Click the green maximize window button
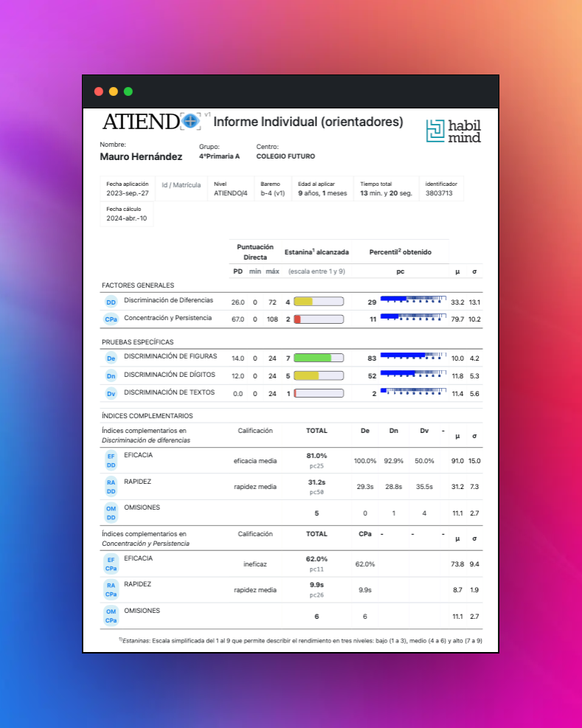The height and width of the screenshot is (728, 582). click(128, 91)
